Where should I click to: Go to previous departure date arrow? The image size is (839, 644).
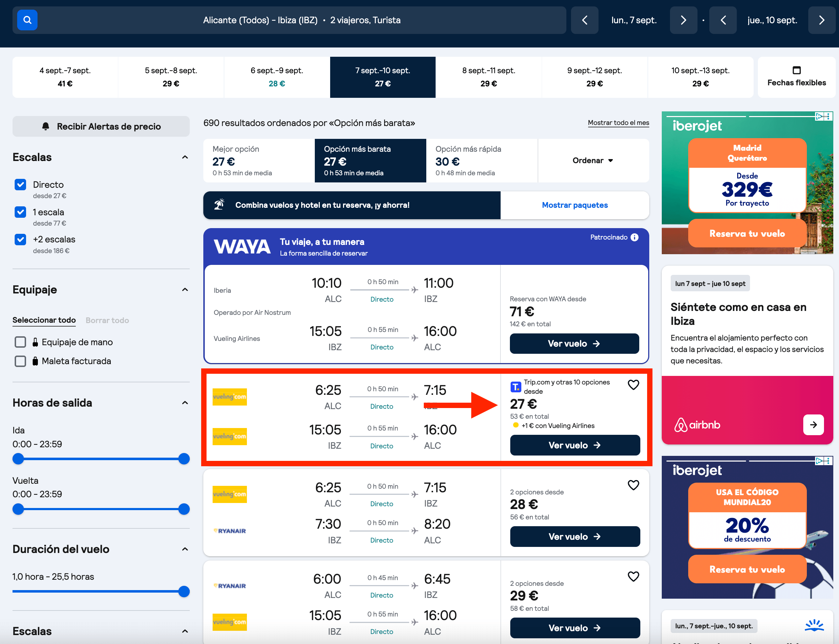(584, 20)
